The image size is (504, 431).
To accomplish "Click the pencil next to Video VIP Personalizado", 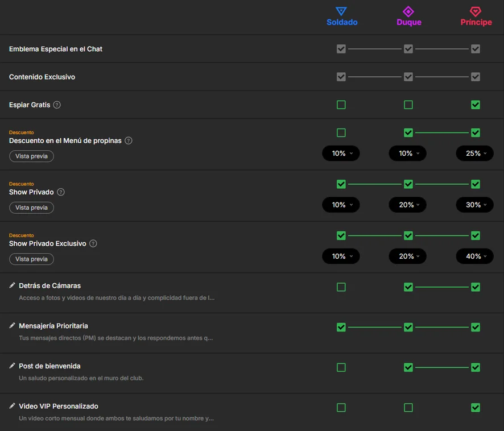I will tap(12, 406).
